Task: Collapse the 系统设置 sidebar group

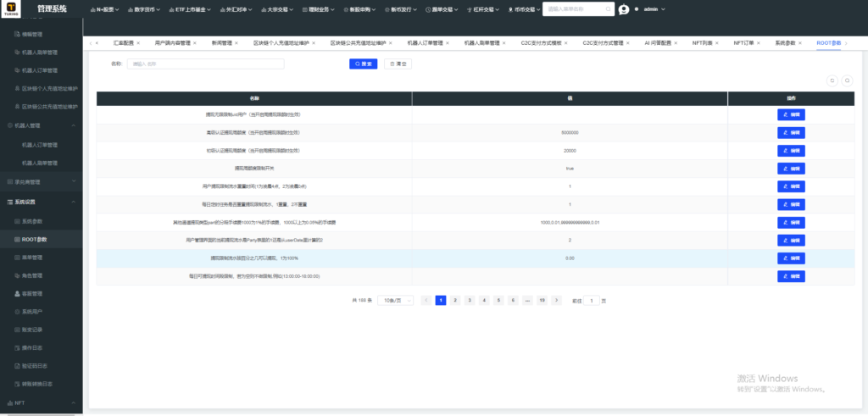Action: click(x=41, y=202)
